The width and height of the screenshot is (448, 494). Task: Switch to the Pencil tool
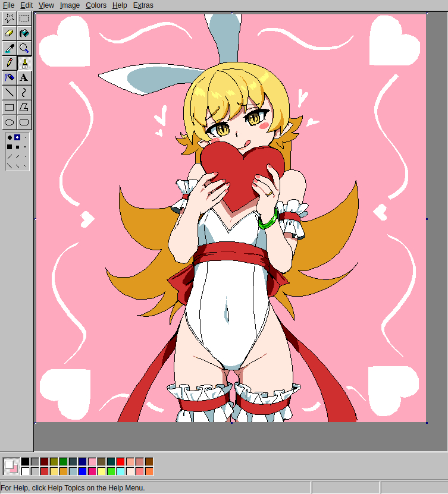click(10, 62)
